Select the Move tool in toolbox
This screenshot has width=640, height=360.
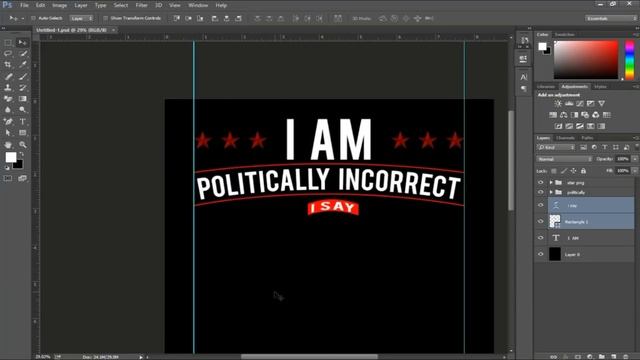pos(22,42)
